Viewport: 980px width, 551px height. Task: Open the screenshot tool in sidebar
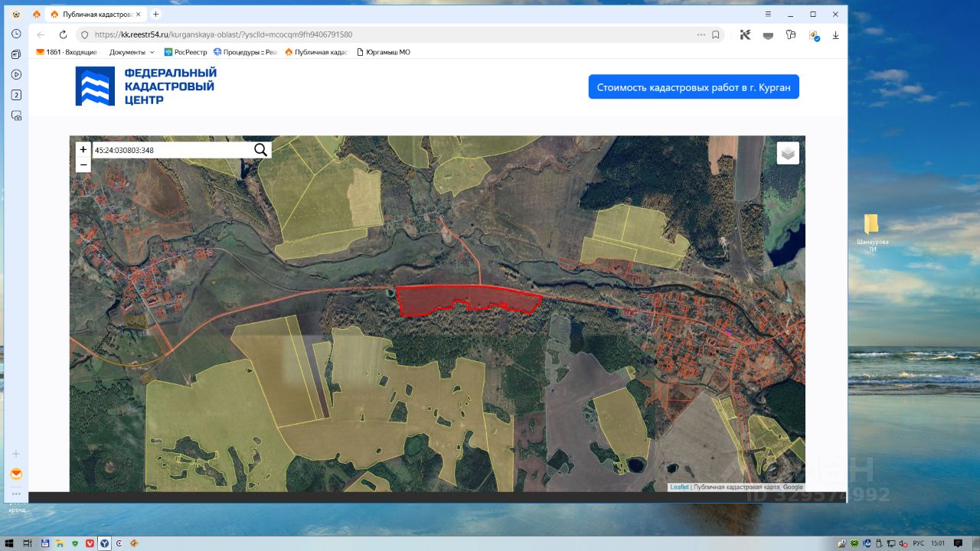pos(16,116)
